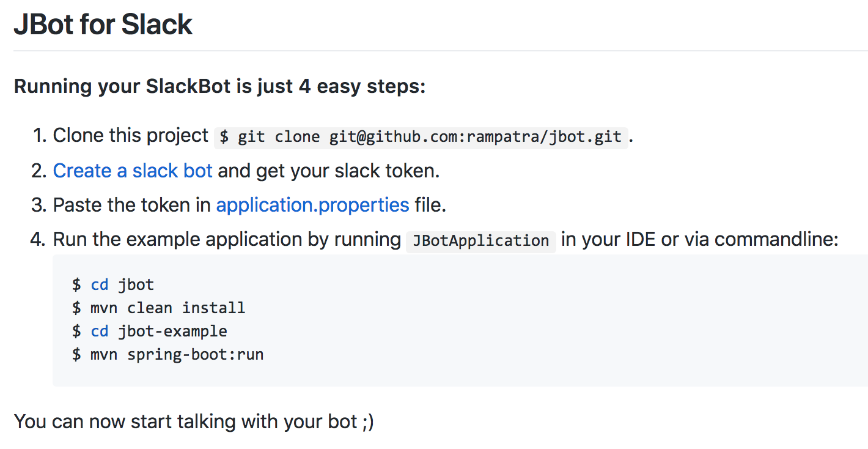868x449 pixels.
Task: Click 'Paste the token in' text
Action: pyautogui.click(x=132, y=205)
